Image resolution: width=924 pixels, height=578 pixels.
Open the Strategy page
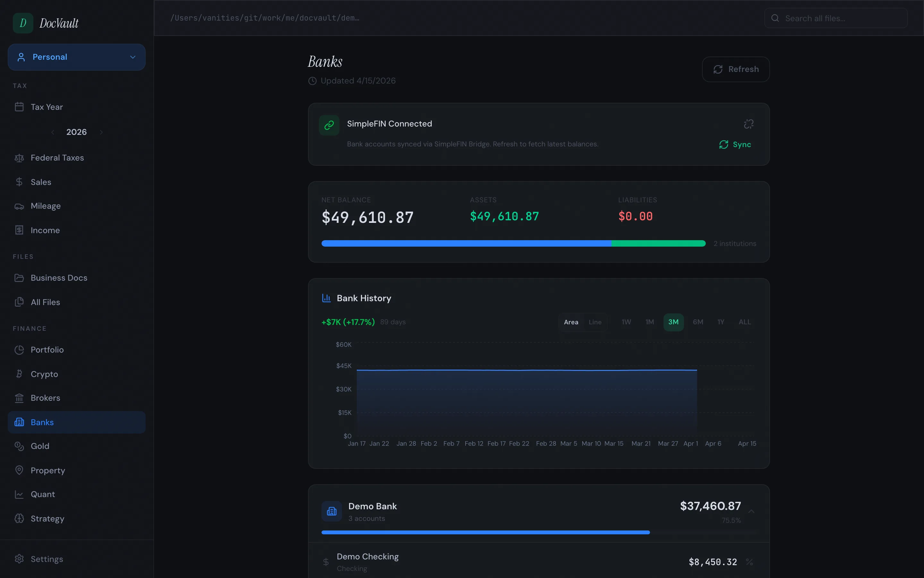(x=76, y=518)
